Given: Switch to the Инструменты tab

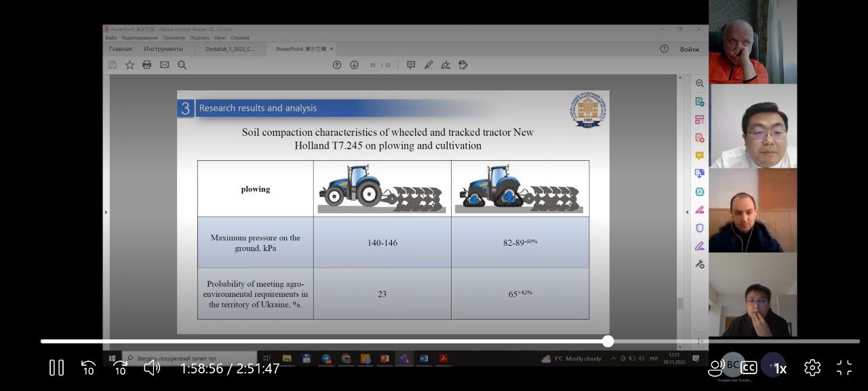Looking at the screenshot, I should click(x=163, y=49).
